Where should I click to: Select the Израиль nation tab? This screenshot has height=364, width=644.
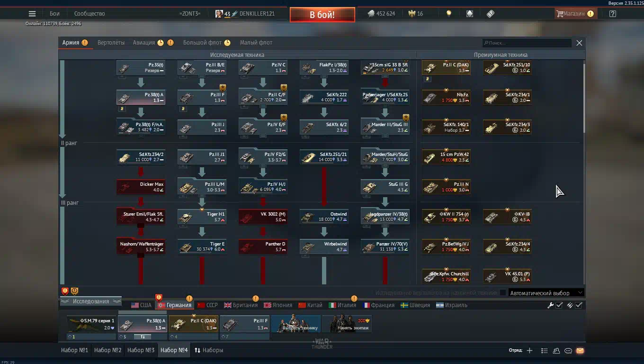tap(452, 305)
